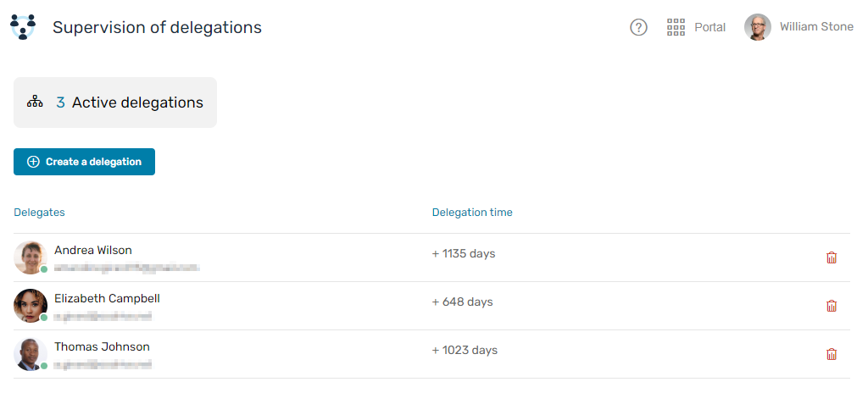Viewport: 868px width, 404px height.
Task: Sort by the Delegates column header
Action: click(x=39, y=212)
